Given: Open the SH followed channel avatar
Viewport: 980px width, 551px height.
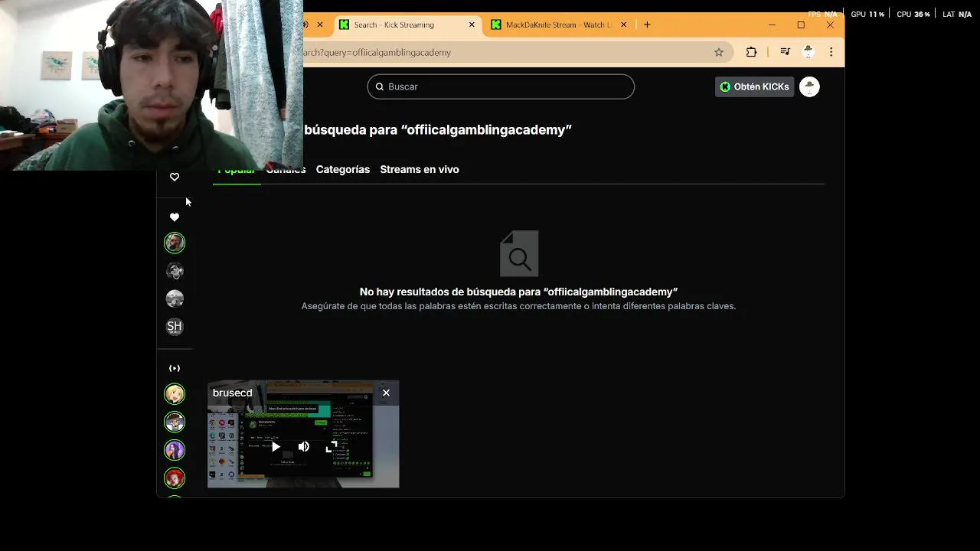Looking at the screenshot, I should [175, 327].
